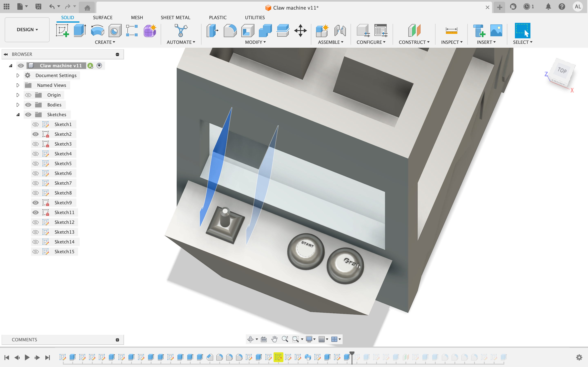The width and height of the screenshot is (588, 367).
Task: Open the Construct panel menu
Action: [x=414, y=42]
